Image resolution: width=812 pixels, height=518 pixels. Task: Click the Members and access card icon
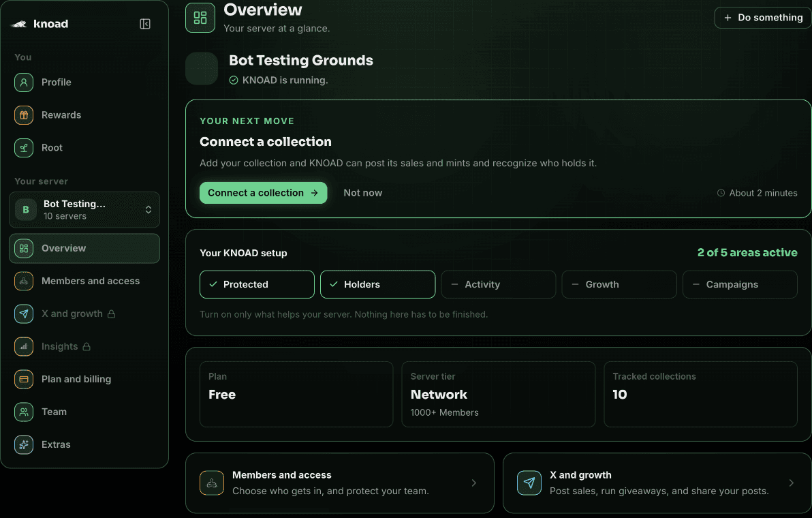pyautogui.click(x=212, y=483)
